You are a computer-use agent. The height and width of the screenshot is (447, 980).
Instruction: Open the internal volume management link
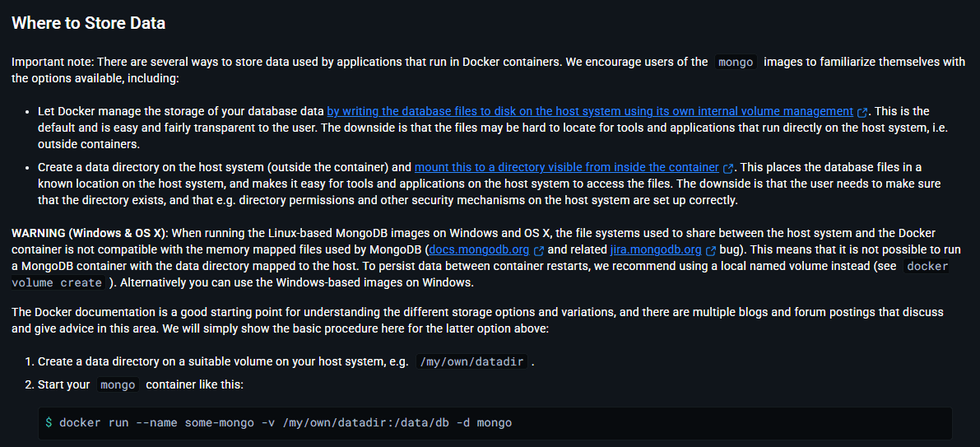pos(589,111)
